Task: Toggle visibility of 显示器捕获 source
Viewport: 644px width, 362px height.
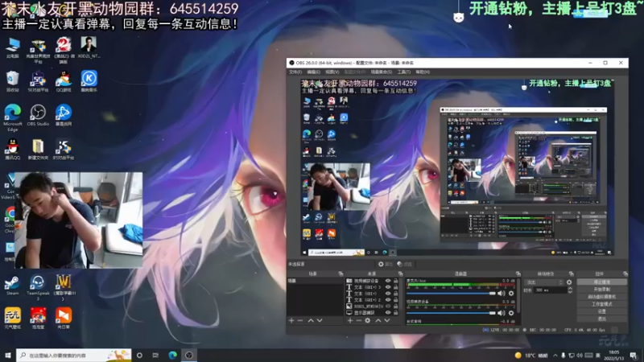Action: click(x=388, y=313)
